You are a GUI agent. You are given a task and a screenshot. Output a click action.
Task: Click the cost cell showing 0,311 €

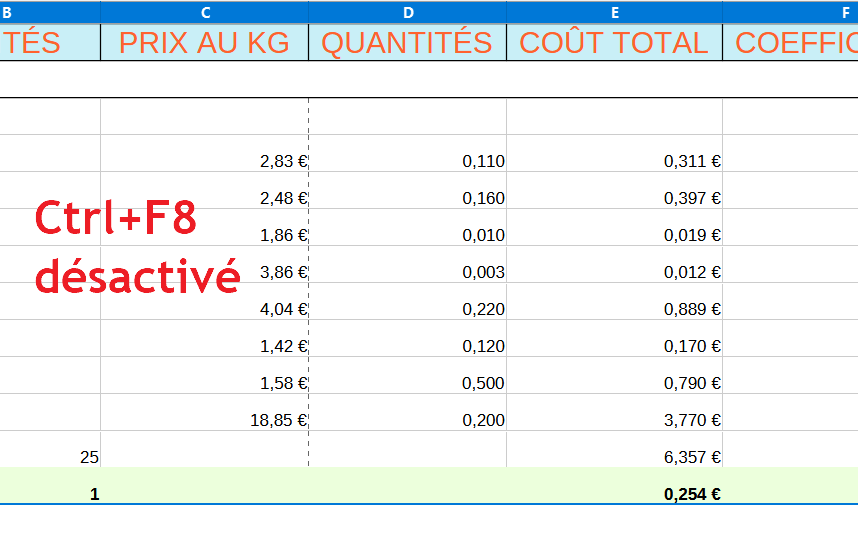(x=614, y=161)
